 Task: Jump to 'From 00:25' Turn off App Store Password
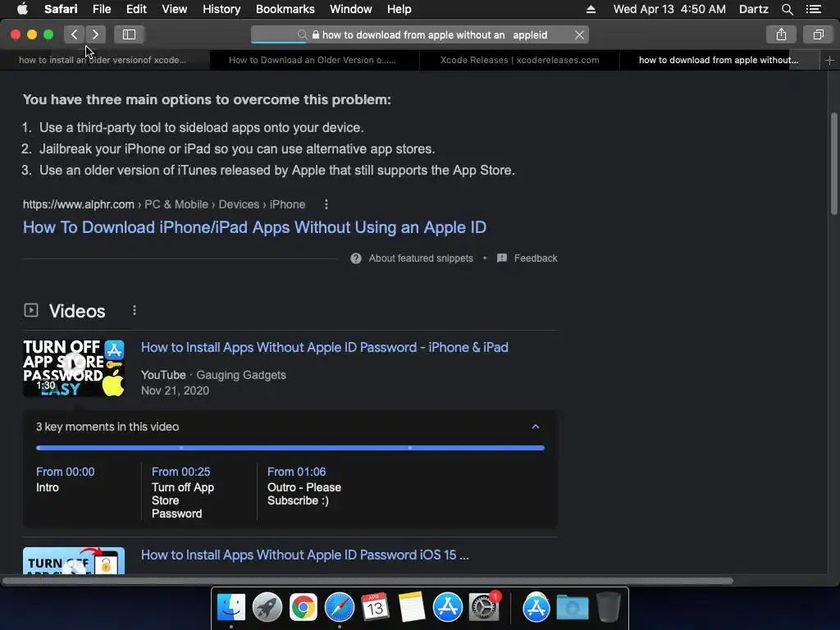[x=183, y=492]
